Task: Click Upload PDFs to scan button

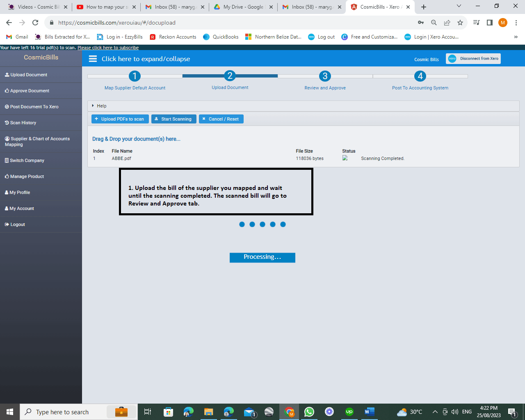Action: (120, 119)
